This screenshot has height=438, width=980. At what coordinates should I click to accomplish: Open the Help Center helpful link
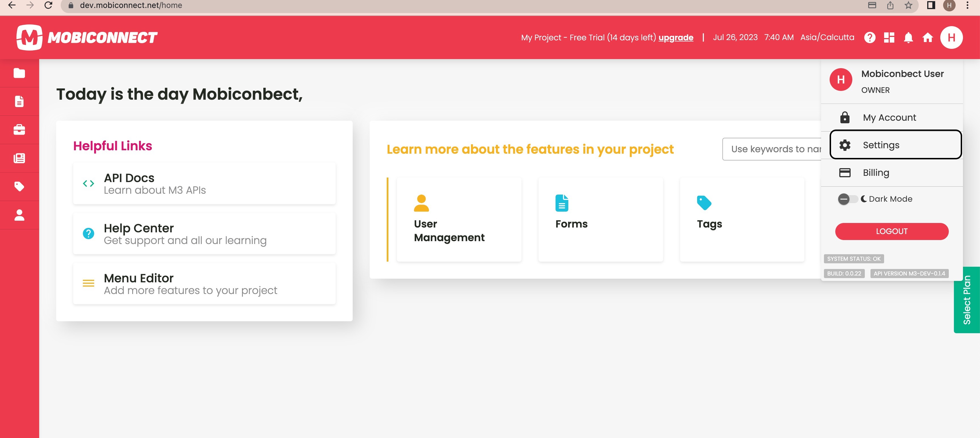pos(204,233)
